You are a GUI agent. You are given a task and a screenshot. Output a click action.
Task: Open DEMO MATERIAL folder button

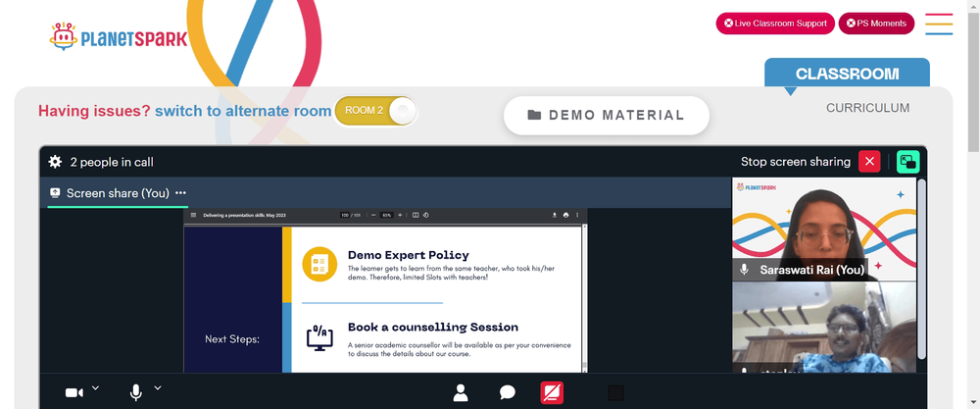(607, 115)
